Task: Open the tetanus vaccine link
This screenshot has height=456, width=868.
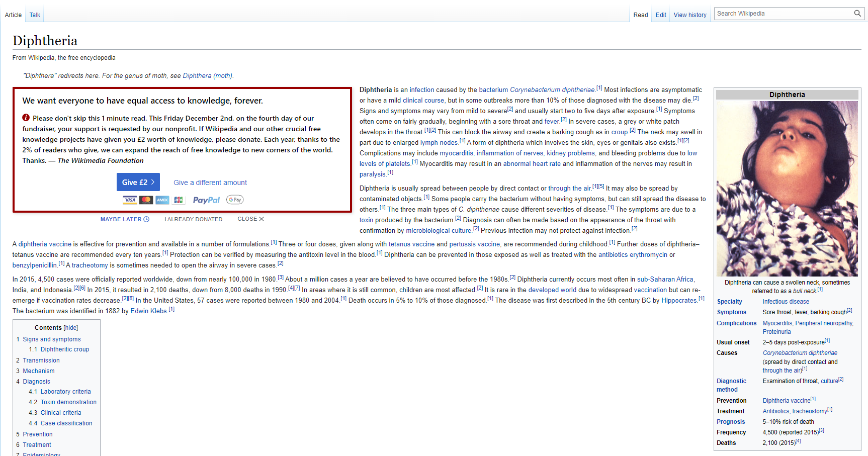Action: 411,244
